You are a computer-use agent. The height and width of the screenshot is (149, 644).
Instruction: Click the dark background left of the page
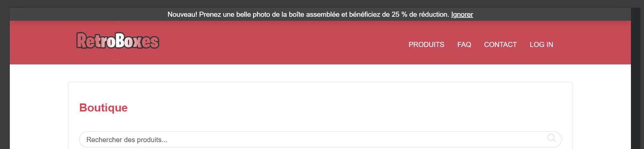(x=5, y=78)
